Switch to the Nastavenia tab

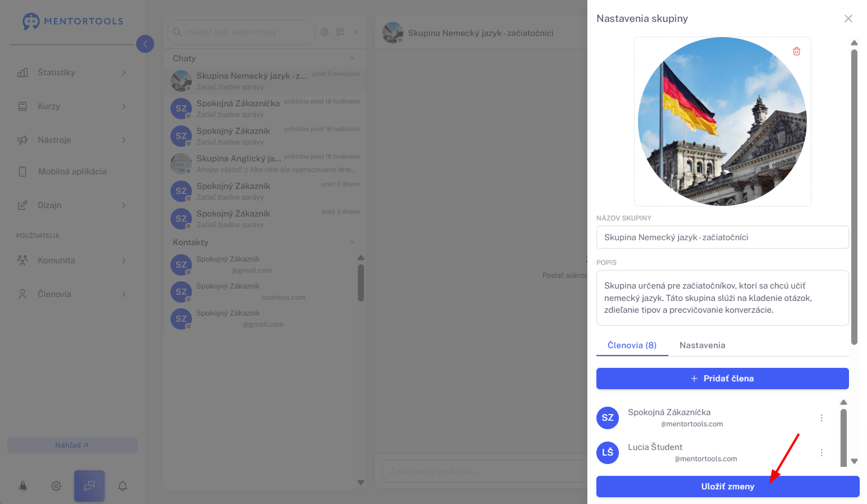click(702, 345)
